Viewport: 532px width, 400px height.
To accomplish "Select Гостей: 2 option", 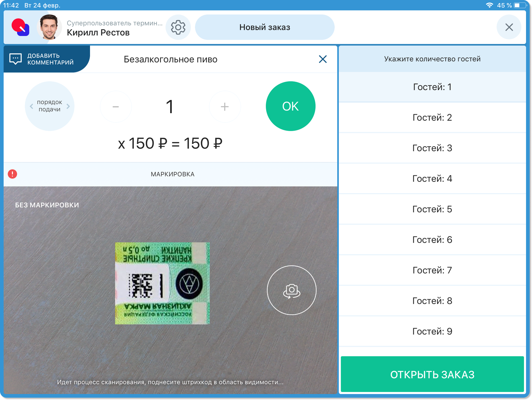I will point(432,118).
